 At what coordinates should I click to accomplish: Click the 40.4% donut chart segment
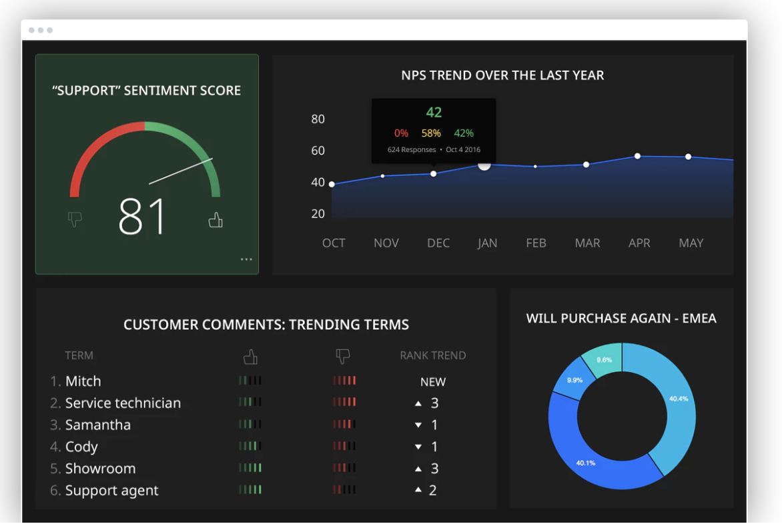674,400
